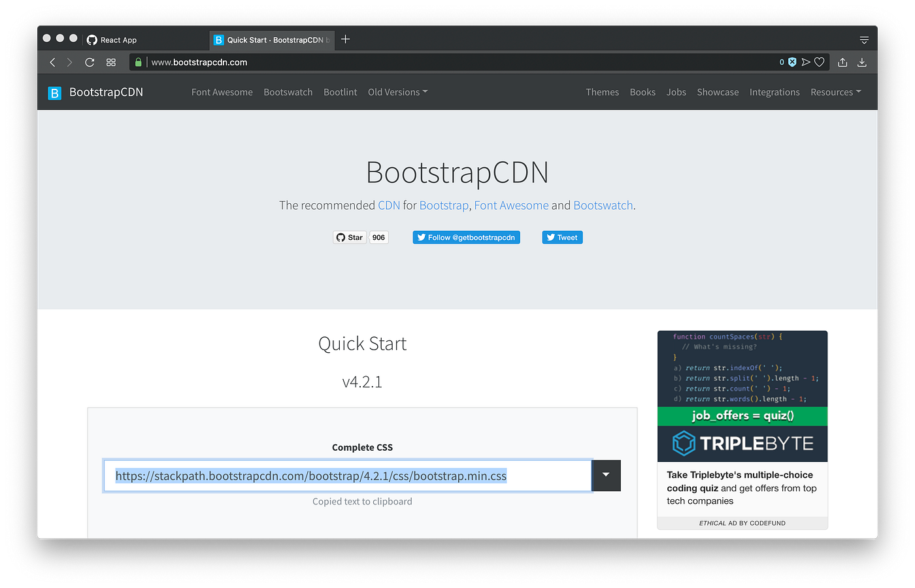Click the green padlock icon in the address bar
This screenshot has width=915, height=588.
138,62
